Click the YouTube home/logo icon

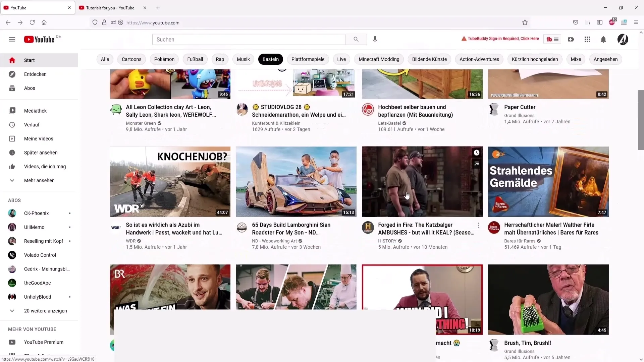(39, 39)
